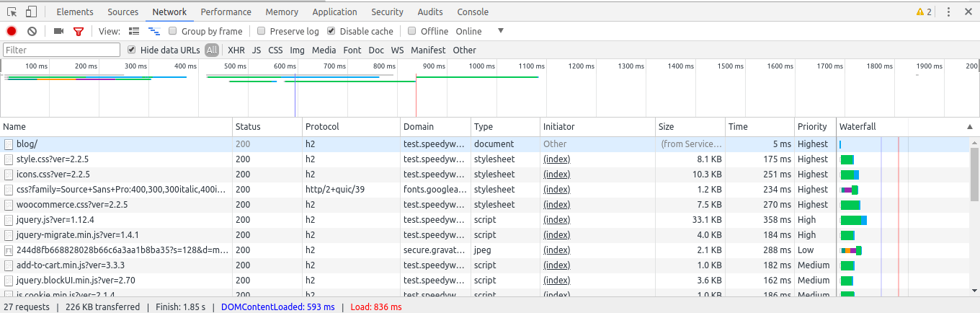Sort by the Priority column header
980x313 pixels.
click(x=815, y=126)
